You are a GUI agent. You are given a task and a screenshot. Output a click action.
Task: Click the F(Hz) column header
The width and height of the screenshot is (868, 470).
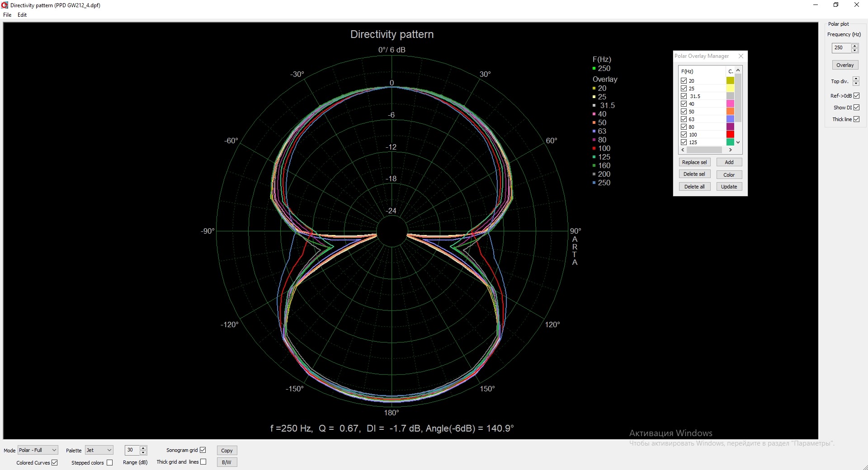tap(702, 71)
